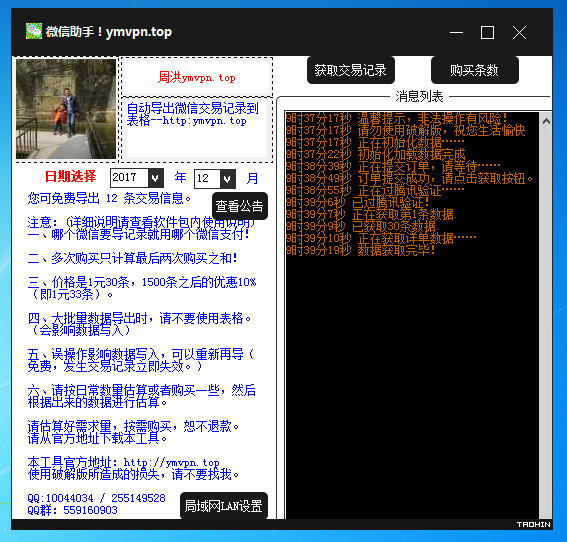Viewport: 567px width, 542px height.
Task: Click note 一、哪个微信要导记录就用哪个微信支付
Action: click(x=138, y=235)
